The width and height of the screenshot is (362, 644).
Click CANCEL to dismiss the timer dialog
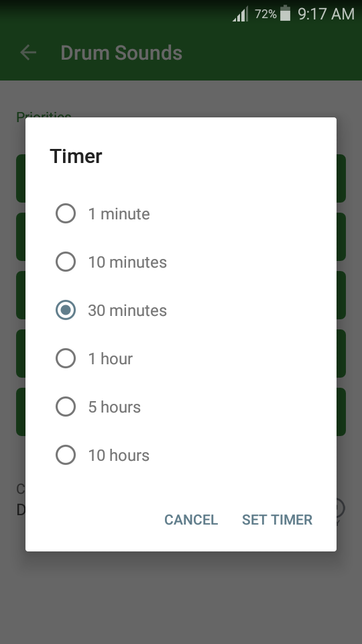pyautogui.click(x=191, y=519)
